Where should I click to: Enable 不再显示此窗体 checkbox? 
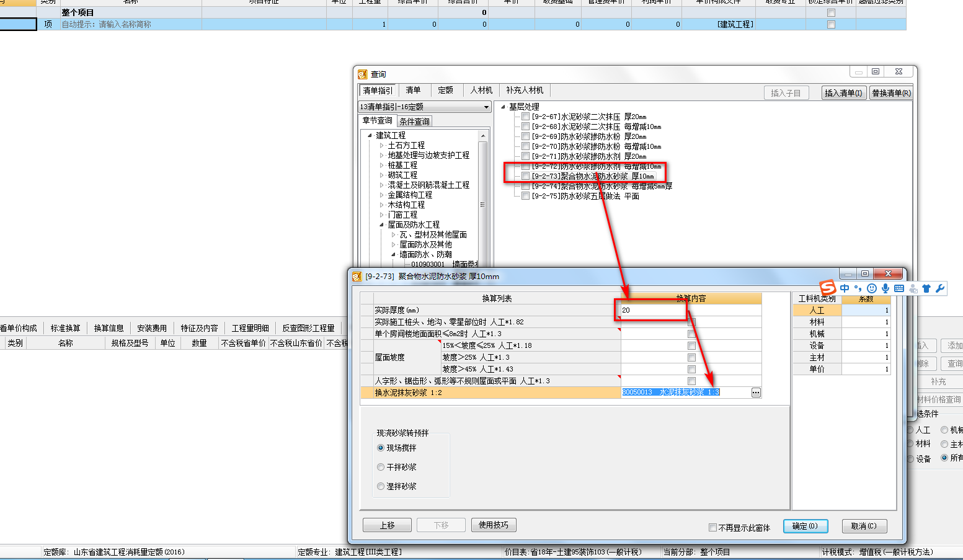(712, 528)
